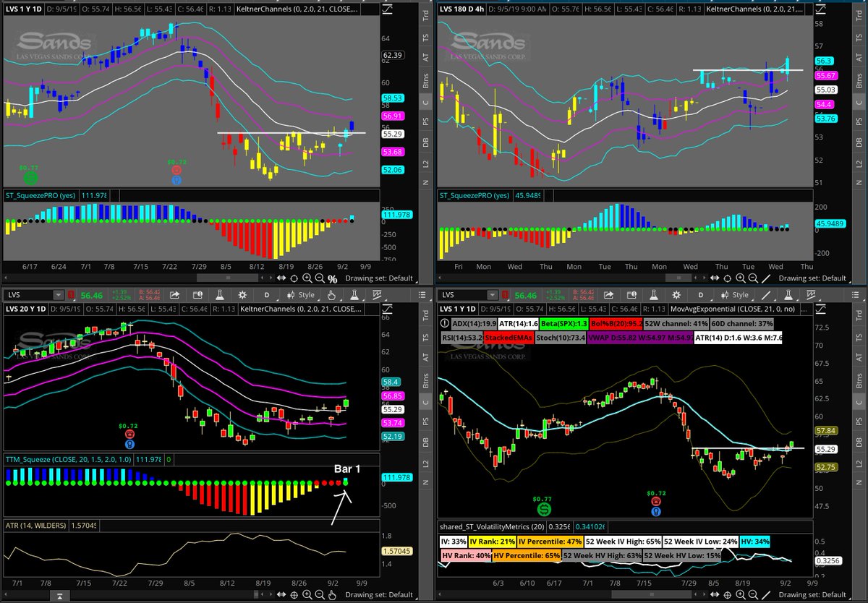
Task: Open list menu icon in bottom-left toolbar
Action: (421, 295)
